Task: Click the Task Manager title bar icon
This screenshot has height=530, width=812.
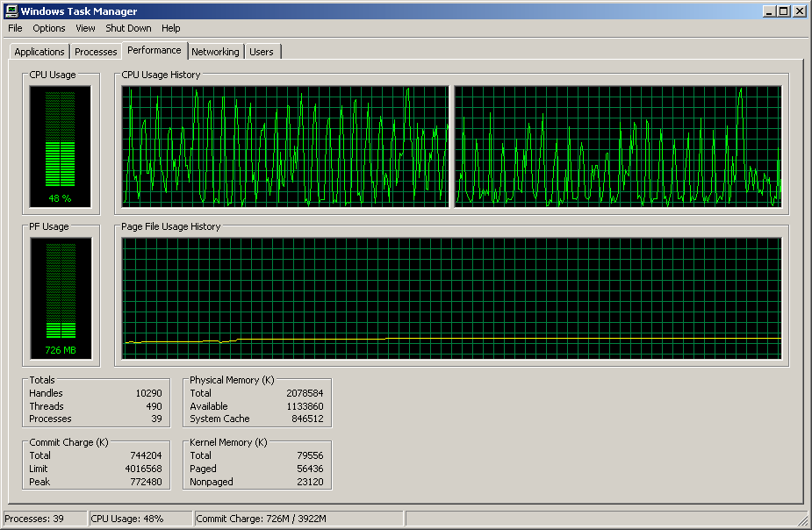Action: click(x=11, y=11)
